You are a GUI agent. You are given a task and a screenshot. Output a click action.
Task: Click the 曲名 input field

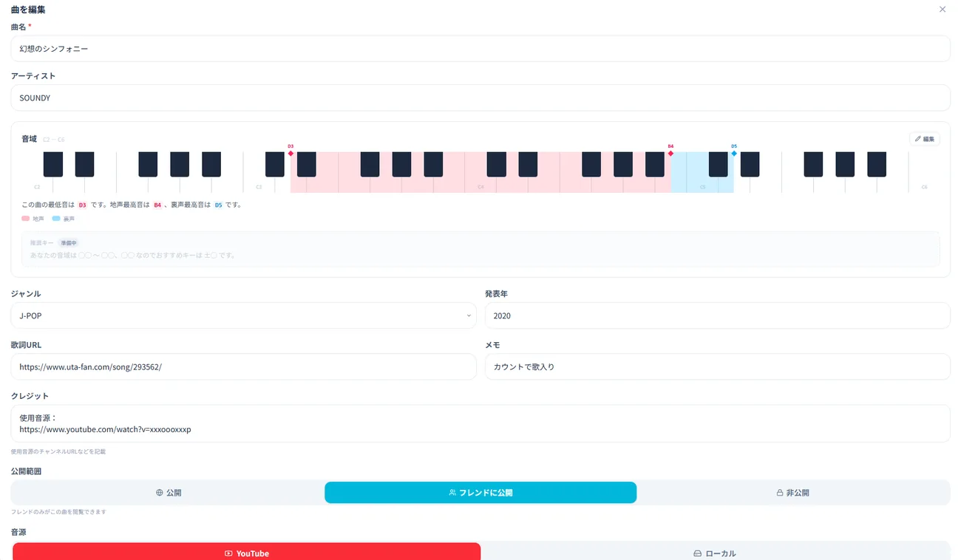(480, 49)
